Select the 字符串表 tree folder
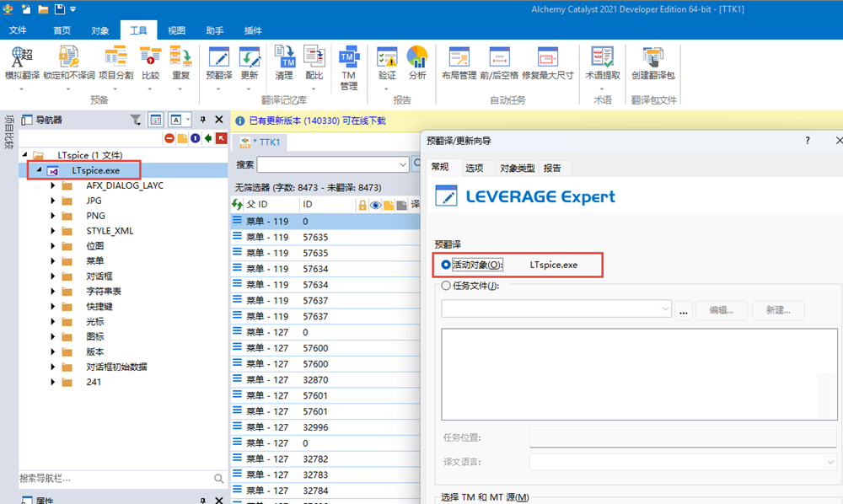 tap(104, 292)
